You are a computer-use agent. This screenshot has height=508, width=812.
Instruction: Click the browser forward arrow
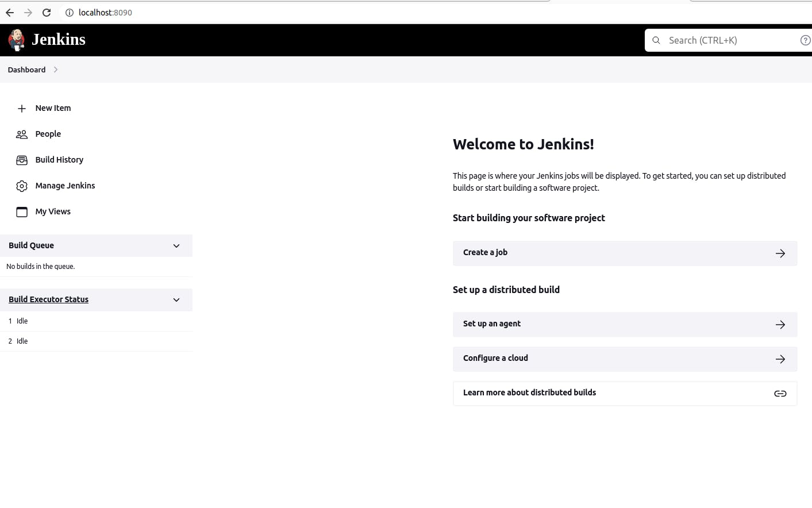click(x=28, y=13)
